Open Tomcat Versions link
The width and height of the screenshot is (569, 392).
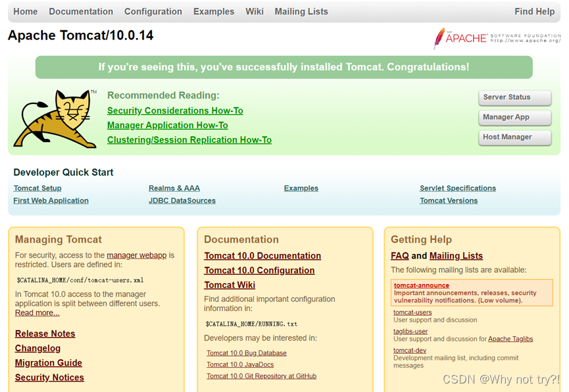pos(449,201)
